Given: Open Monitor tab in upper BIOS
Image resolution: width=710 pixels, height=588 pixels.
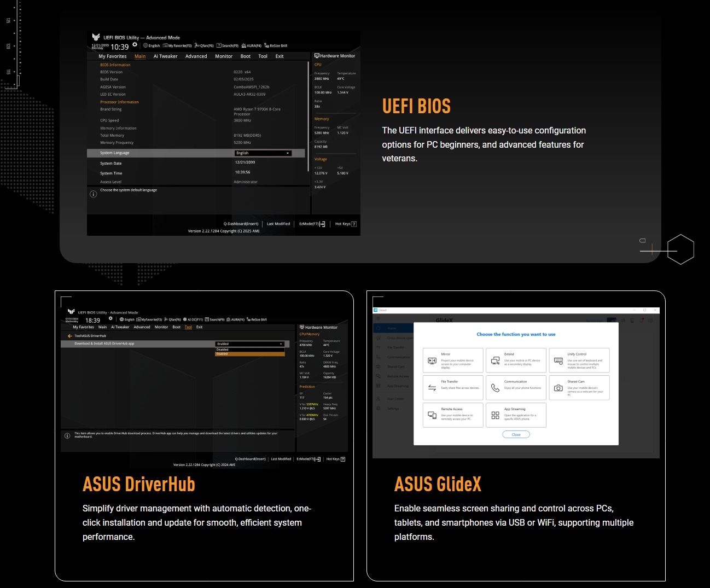Looking at the screenshot, I should [x=224, y=56].
